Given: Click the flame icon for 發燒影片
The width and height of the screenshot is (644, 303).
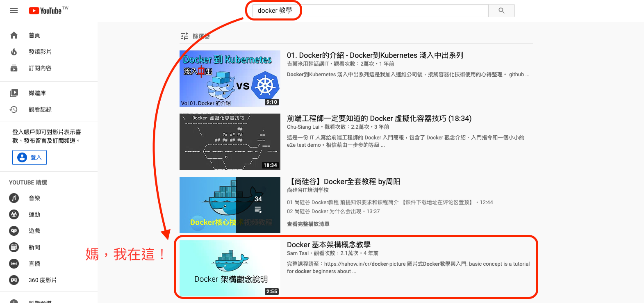Looking at the screenshot, I should [14, 52].
